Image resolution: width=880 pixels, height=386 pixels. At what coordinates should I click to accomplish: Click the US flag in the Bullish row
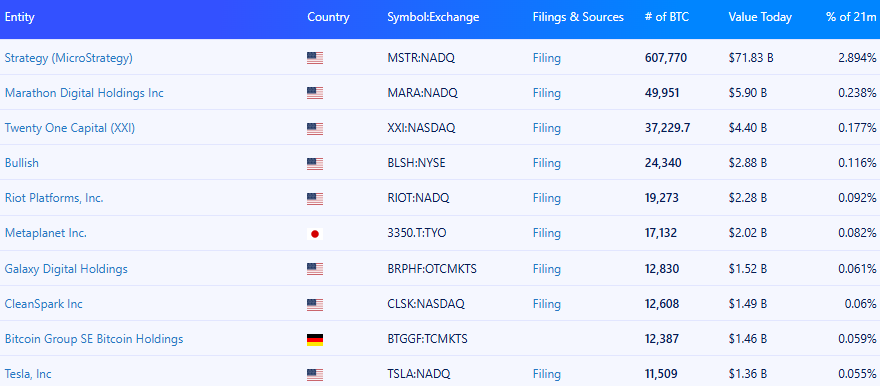coord(315,164)
